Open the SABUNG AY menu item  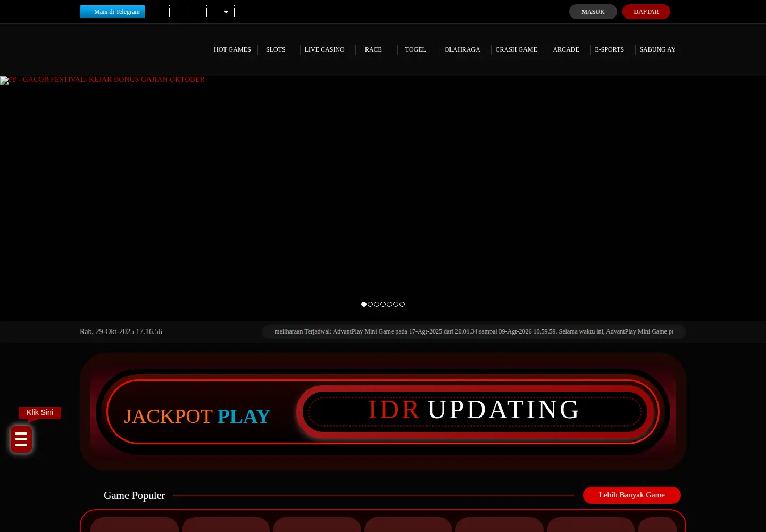tap(657, 49)
